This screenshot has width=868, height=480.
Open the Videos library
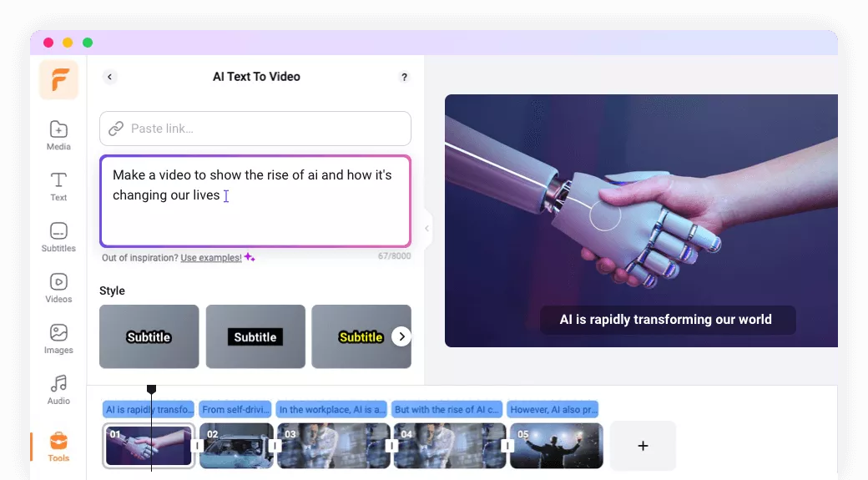tap(58, 288)
